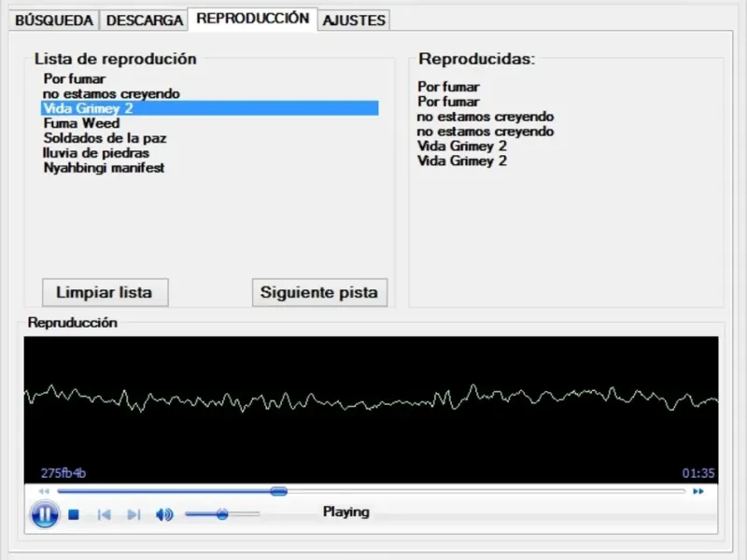Select the REPRODUCCIÓN tab
Viewport: 747px width, 560px height.
[253, 19]
